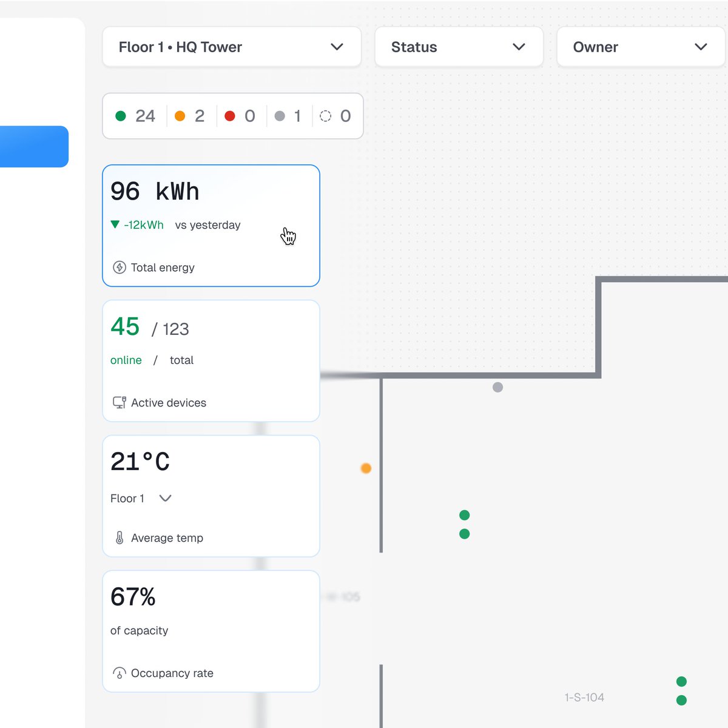Open the Floor 1 • HQ Tower dropdown
The height and width of the screenshot is (728, 728).
click(232, 47)
